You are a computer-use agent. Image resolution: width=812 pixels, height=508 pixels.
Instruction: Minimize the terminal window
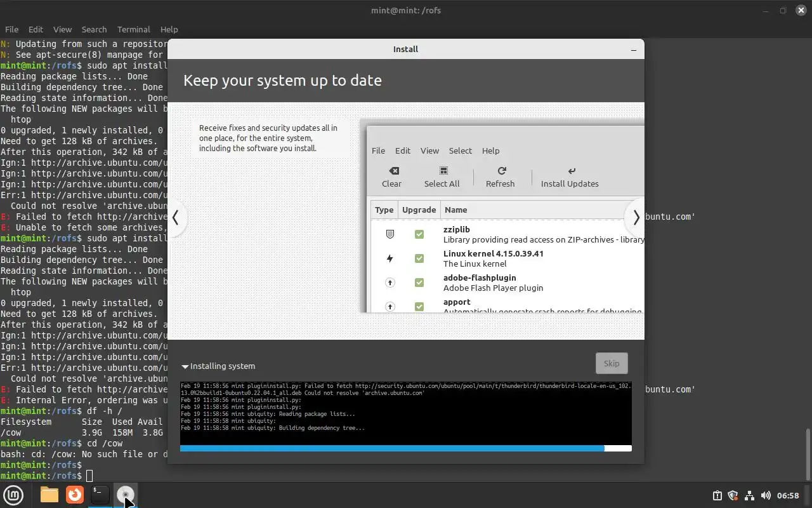765,10
